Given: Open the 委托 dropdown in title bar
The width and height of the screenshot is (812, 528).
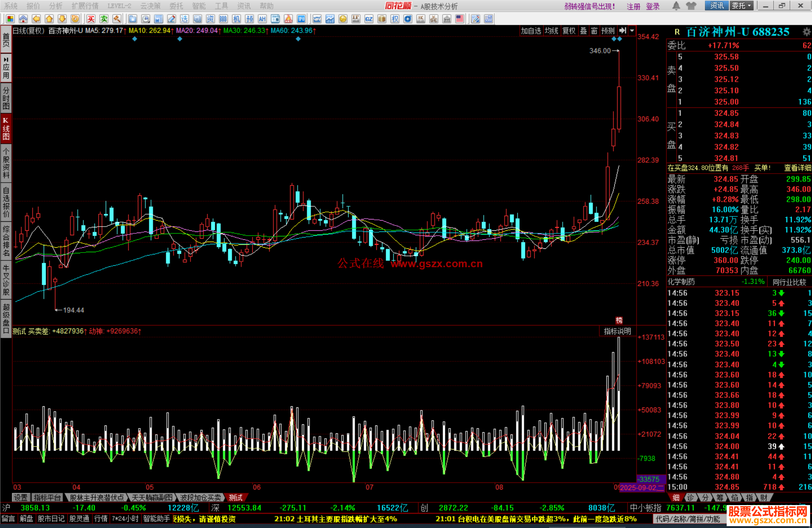Looking at the screenshot, I should 741,6.
